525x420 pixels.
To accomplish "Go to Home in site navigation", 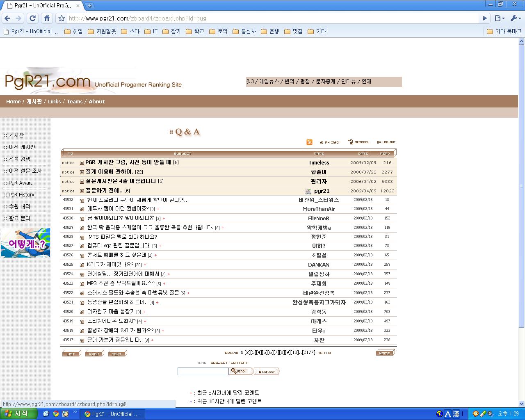I will coord(13,101).
